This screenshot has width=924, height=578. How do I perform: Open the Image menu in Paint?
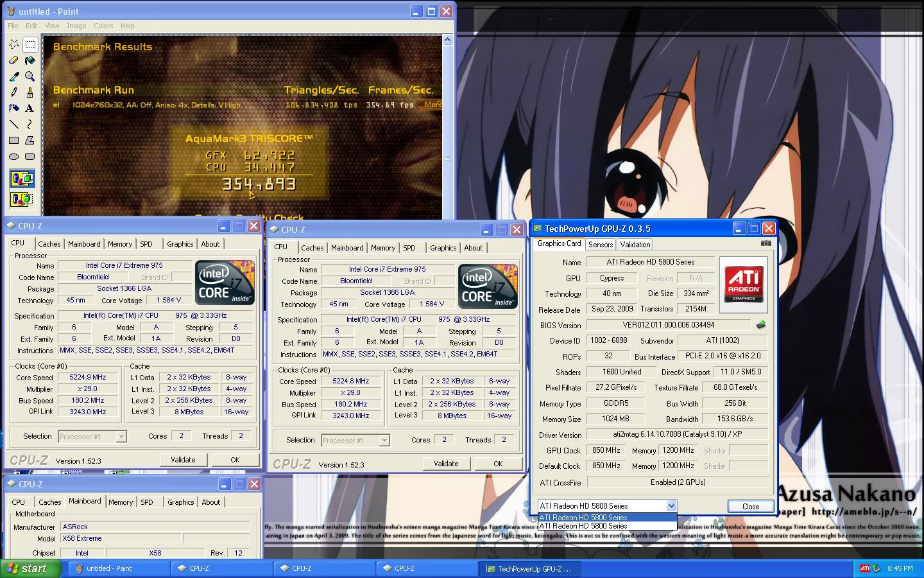(76, 26)
